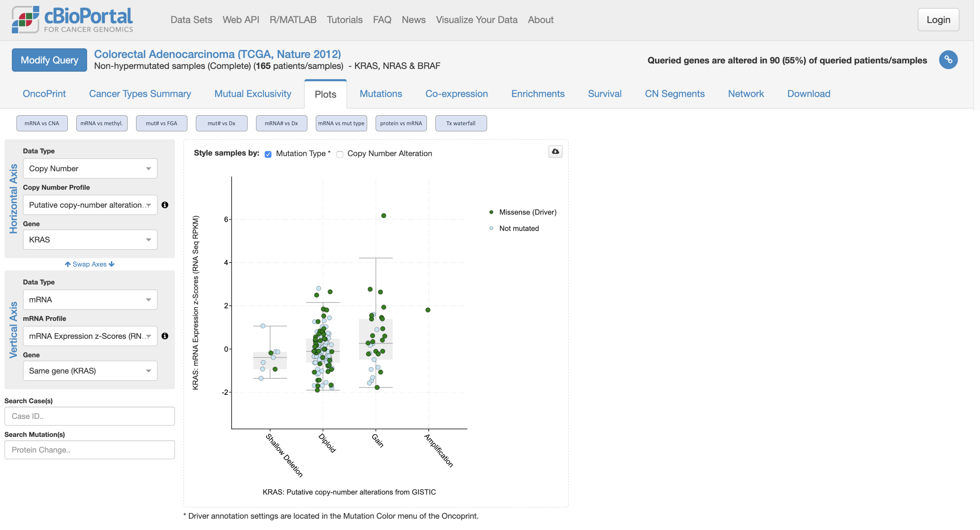
Task: Enable the Copy Number Alteration checkbox
Action: [340, 154]
